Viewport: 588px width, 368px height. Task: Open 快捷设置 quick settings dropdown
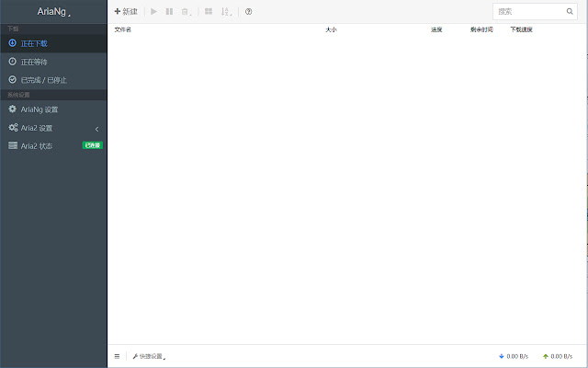[x=149, y=356]
